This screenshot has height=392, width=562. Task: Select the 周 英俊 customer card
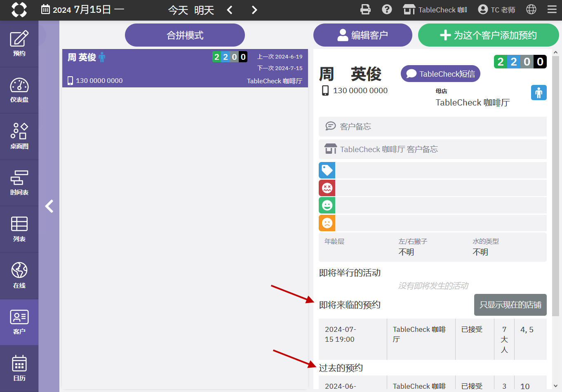pyautogui.click(x=185, y=68)
